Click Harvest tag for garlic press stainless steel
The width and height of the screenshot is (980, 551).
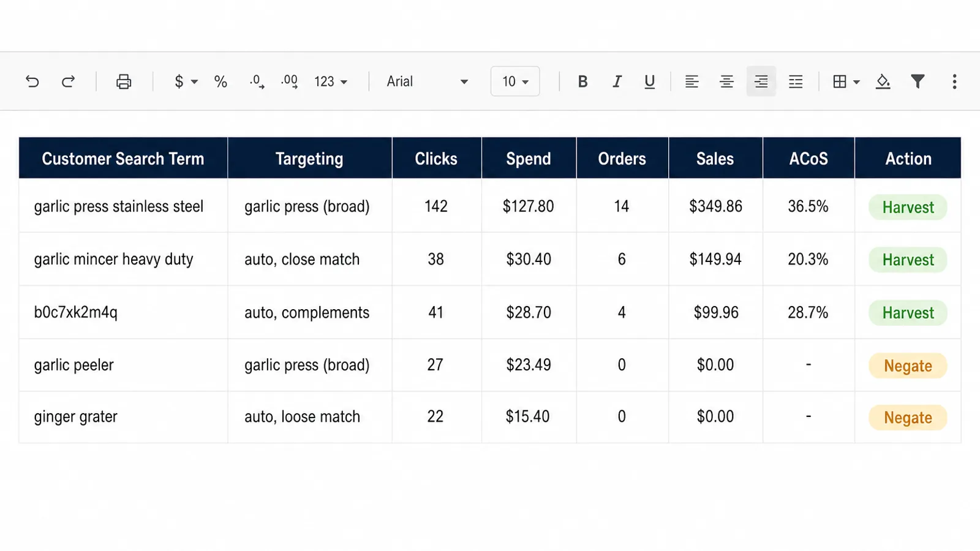(x=908, y=207)
